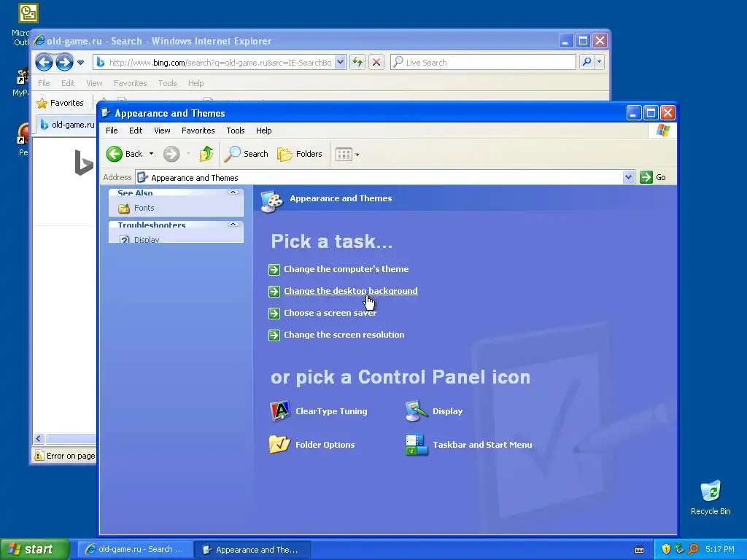Switch to old-game.ru taskbar button
This screenshot has width=747, height=560.
(x=135, y=549)
